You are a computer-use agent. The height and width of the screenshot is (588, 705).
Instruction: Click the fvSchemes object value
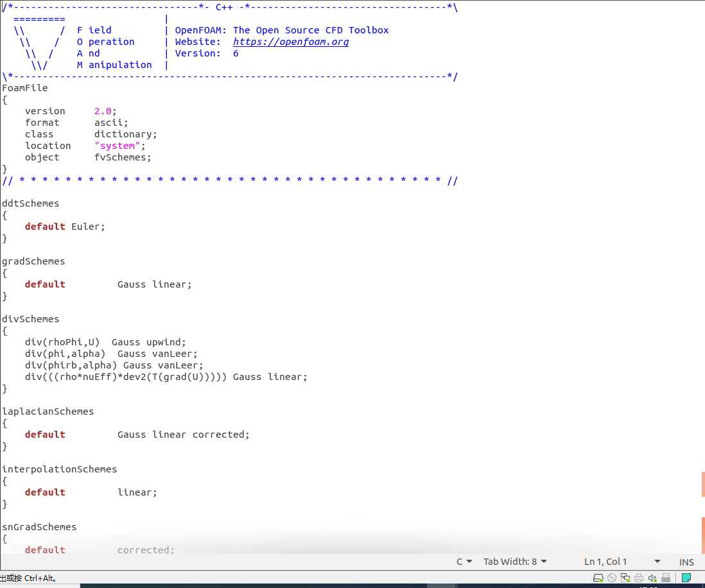tap(123, 157)
